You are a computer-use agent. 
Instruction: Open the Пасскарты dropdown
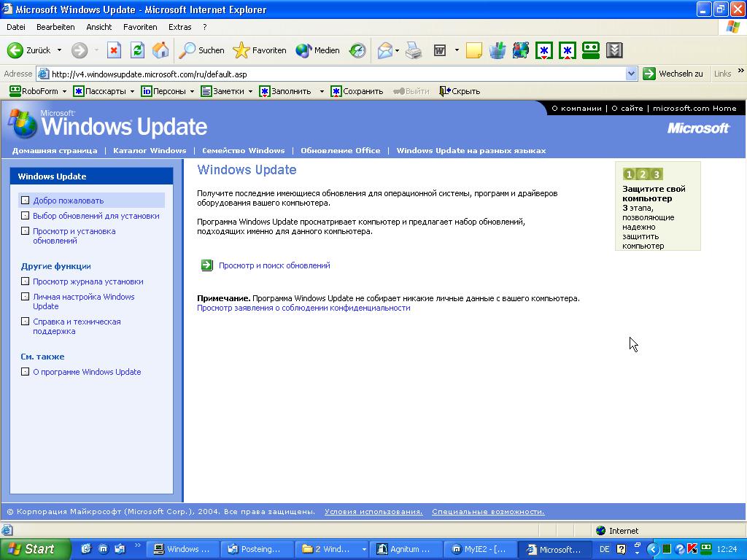pos(132,91)
